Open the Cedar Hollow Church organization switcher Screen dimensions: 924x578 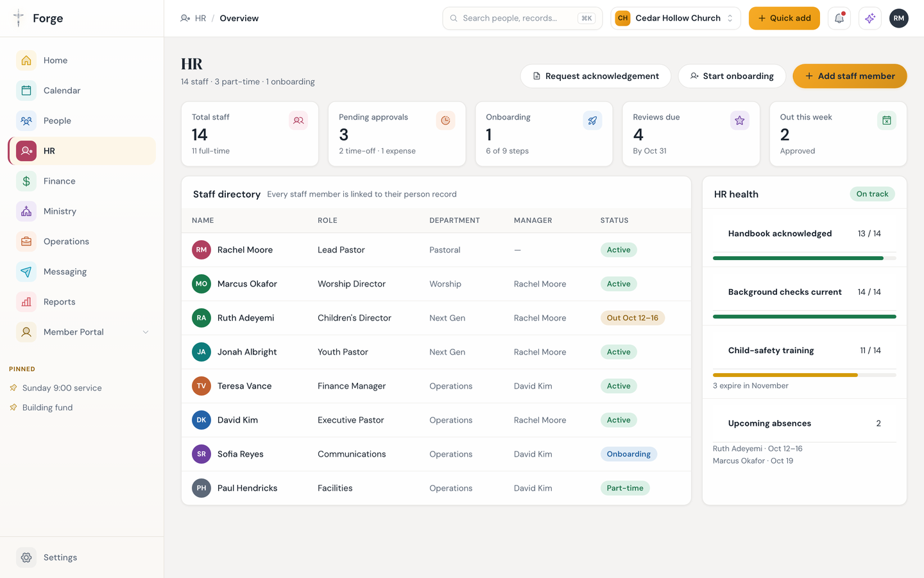pos(676,18)
